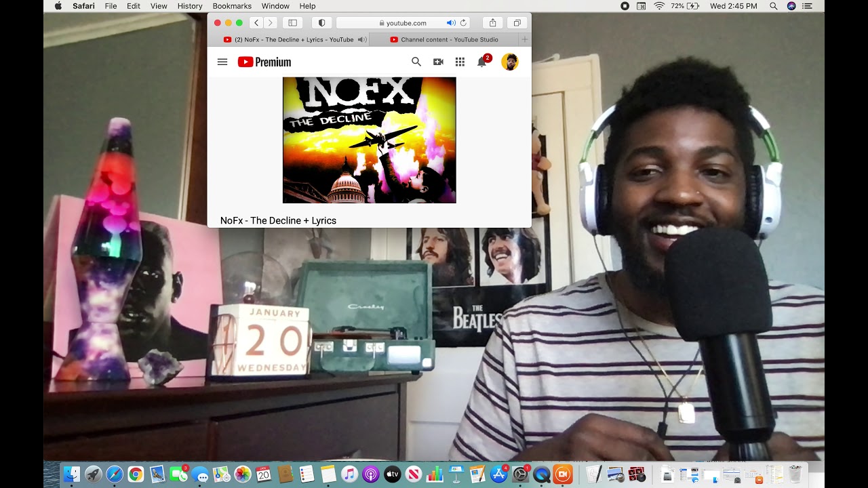Open the YouTube hamburger guide menu
This screenshot has width=868, height=488.
pyautogui.click(x=222, y=62)
